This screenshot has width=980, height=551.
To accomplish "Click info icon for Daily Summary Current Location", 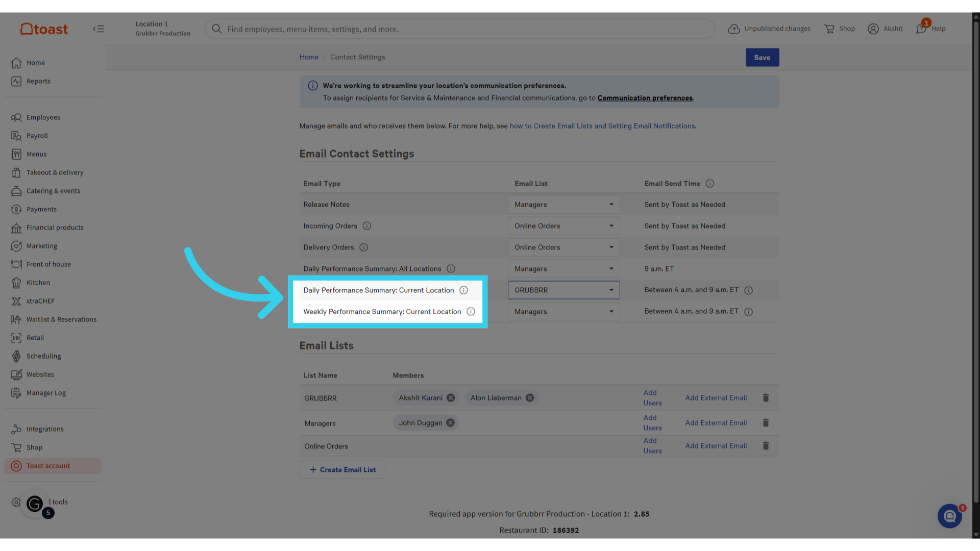I will click(x=463, y=290).
